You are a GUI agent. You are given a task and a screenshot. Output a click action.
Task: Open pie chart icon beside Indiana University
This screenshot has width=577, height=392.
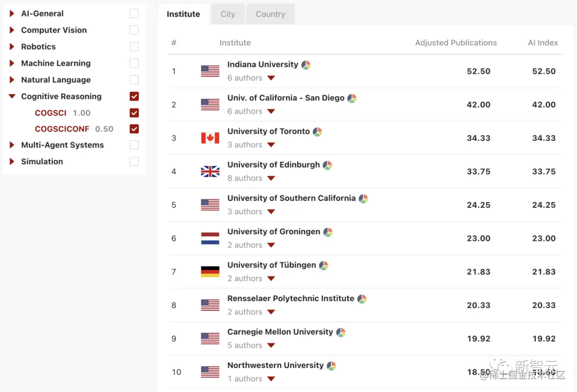[x=306, y=65]
